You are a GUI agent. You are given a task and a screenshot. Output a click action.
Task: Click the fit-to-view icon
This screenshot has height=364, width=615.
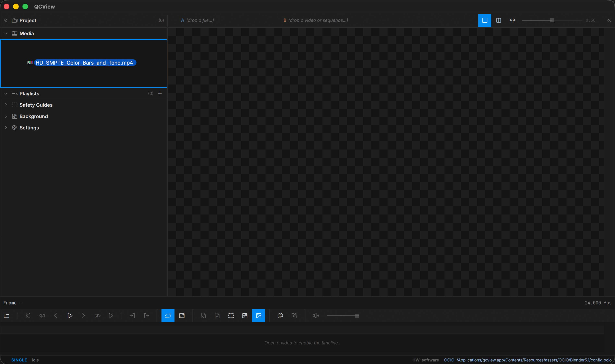(x=182, y=316)
